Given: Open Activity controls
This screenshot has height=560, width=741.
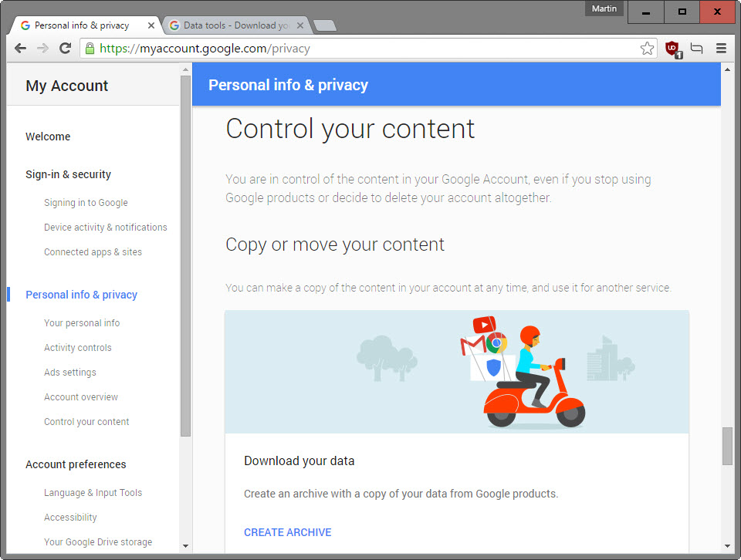Looking at the screenshot, I should click(x=78, y=348).
